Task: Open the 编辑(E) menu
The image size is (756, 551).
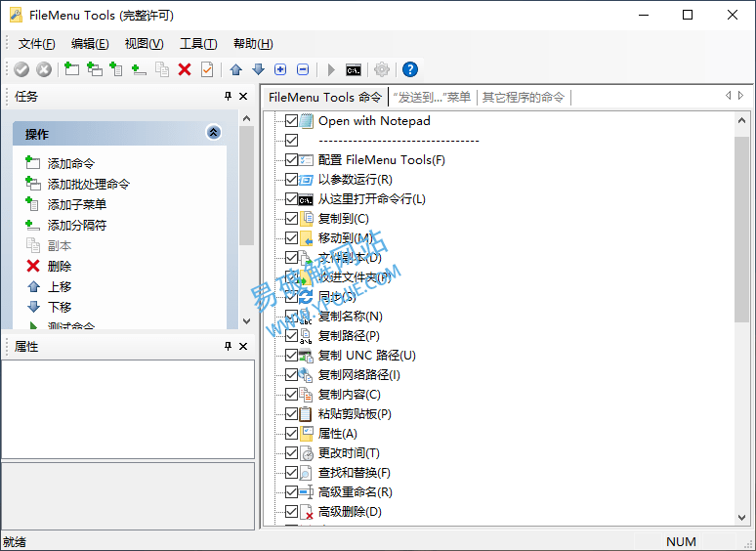Action: [90, 44]
